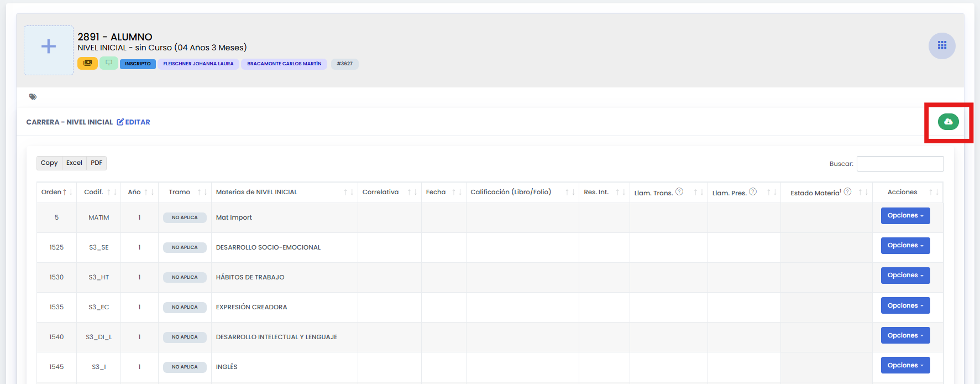Click CARRERA - NIVEL INICIAL title
The height and width of the screenshot is (384, 980).
click(x=70, y=122)
